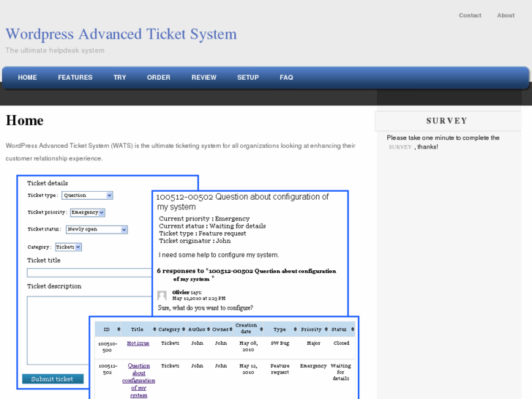Viewport: 532px width, 399px height.
Task: Click the 6 responses heading
Action: (247, 275)
